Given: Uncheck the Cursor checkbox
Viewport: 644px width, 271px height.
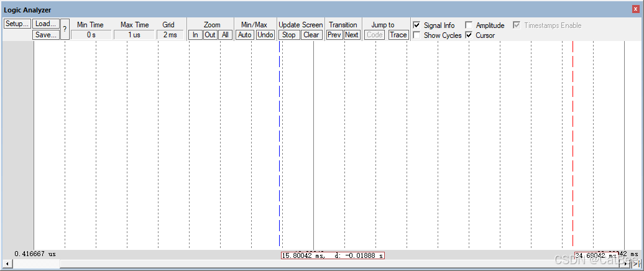Looking at the screenshot, I should (x=469, y=35).
